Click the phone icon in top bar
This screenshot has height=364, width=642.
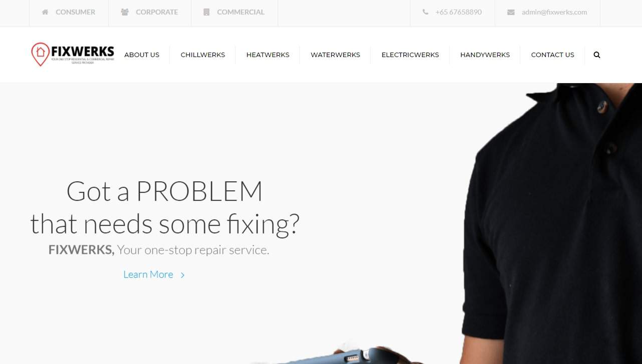[x=425, y=12]
